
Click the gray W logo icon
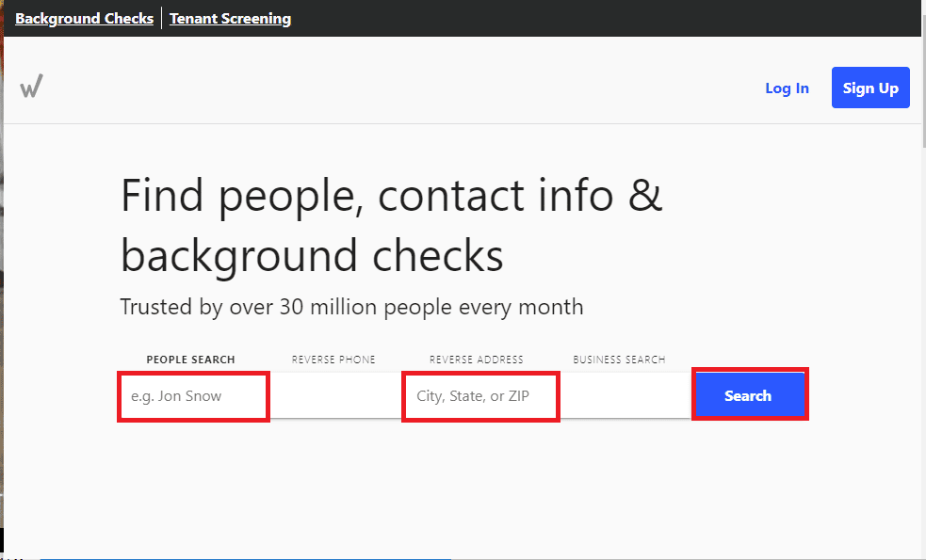[x=31, y=87]
